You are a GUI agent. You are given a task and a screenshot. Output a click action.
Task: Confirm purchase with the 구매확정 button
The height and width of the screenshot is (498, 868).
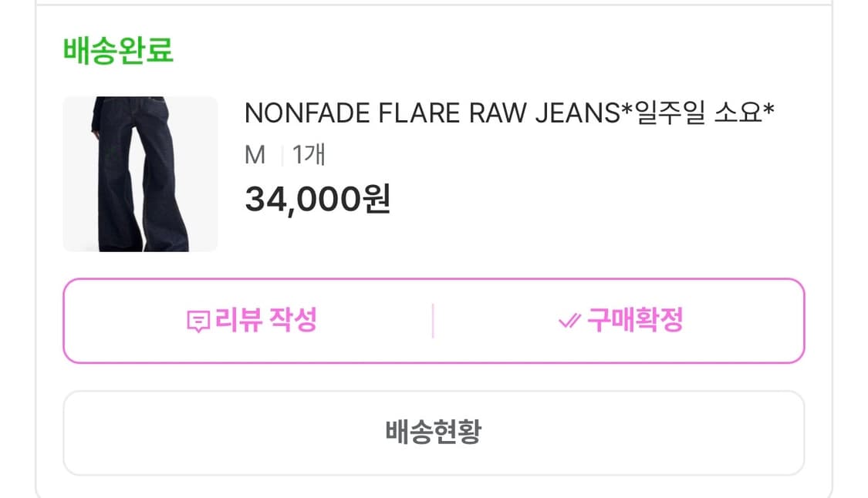[634, 320]
